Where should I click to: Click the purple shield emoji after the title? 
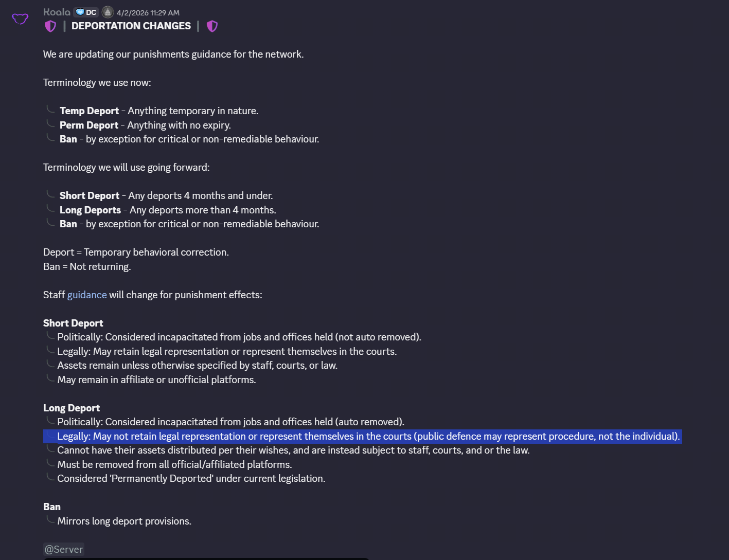212,26
